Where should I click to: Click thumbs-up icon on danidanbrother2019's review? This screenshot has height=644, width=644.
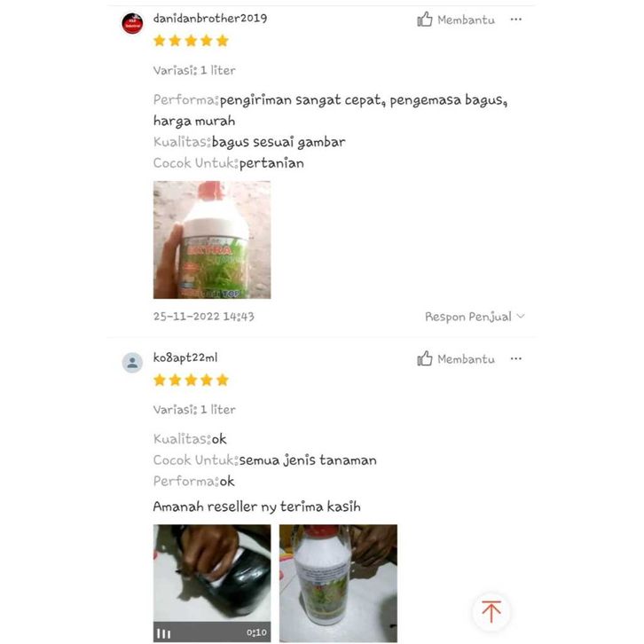[425, 19]
